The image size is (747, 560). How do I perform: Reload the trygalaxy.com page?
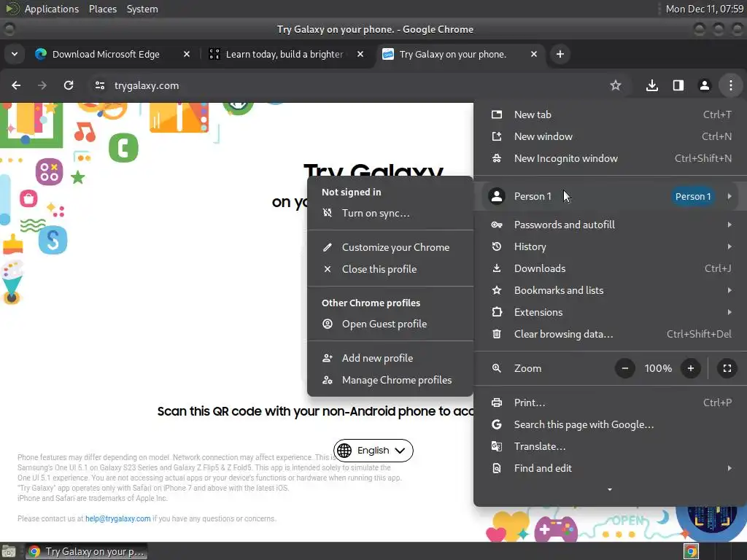tap(69, 85)
